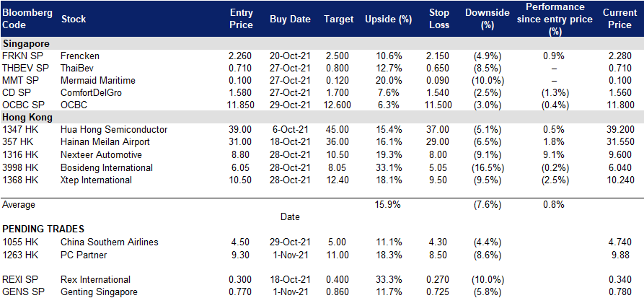The height and width of the screenshot is (298, 644).
Task: Click OCBC's target price 12.600
Action: 338,105
